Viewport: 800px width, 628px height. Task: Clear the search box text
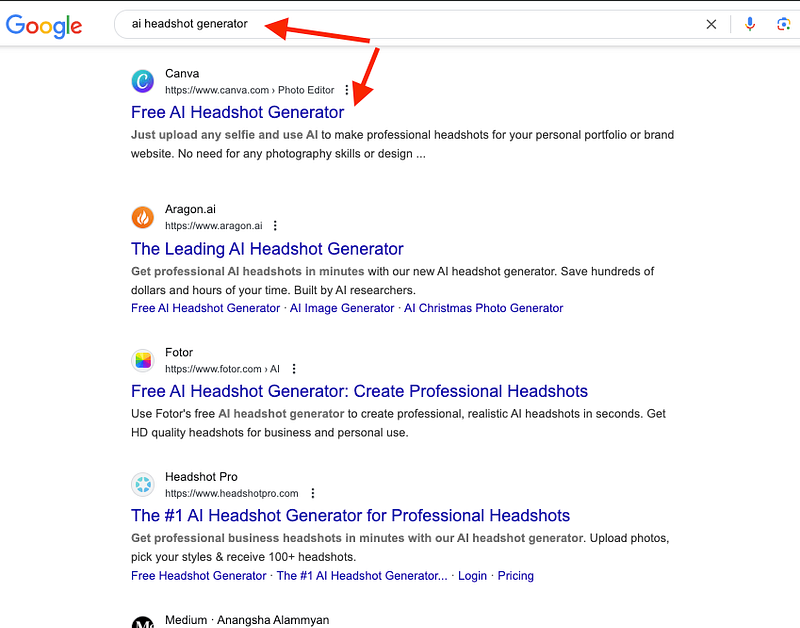[711, 24]
